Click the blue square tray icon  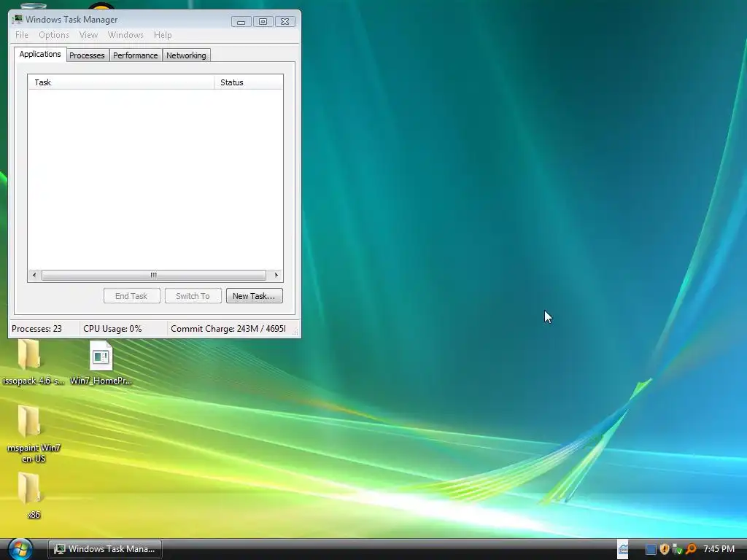tap(651, 549)
